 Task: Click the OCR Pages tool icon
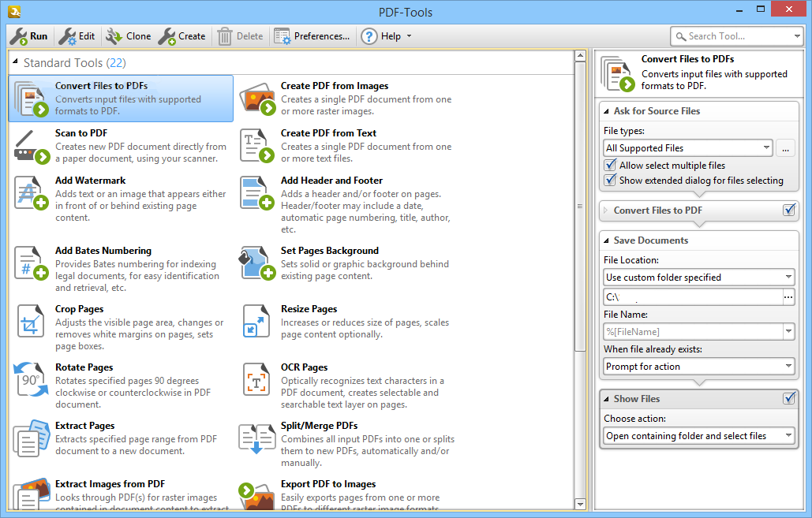click(x=256, y=379)
